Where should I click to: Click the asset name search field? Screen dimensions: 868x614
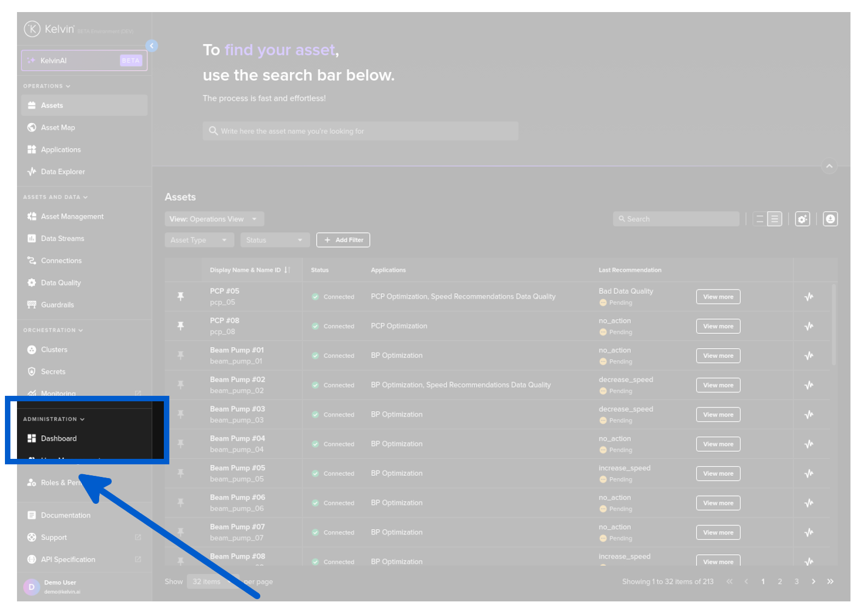point(361,132)
